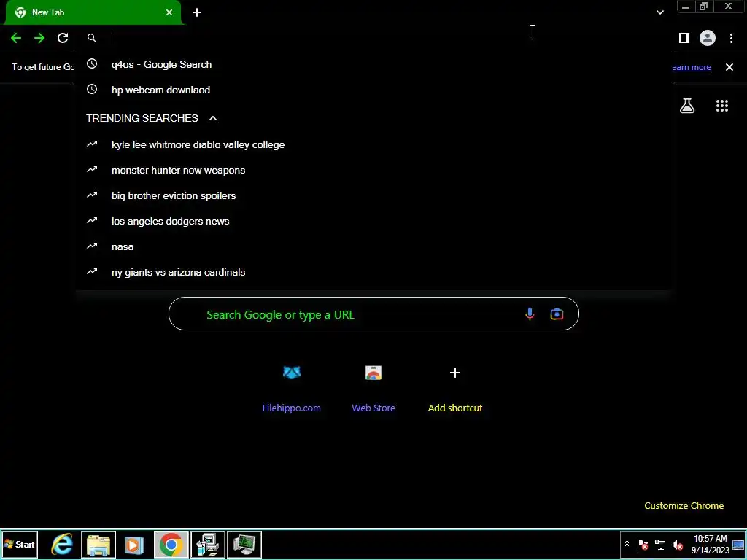Select the New Tab tab
Viewport: 747px width, 560px height.
pyautogui.click(x=93, y=12)
